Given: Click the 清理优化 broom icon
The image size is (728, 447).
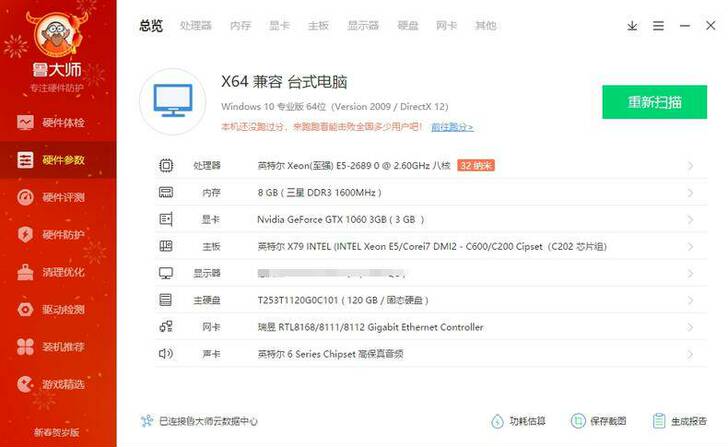Looking at the screenshot, I should click(x=25, y=272).
